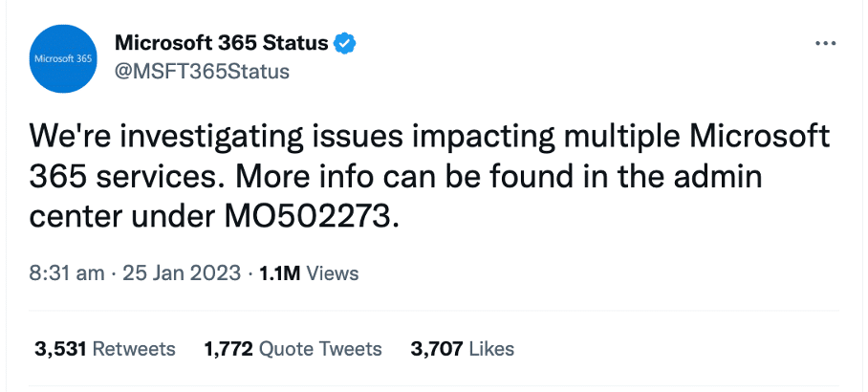Click the bold 3,531 retweet number

click(60, 349)
